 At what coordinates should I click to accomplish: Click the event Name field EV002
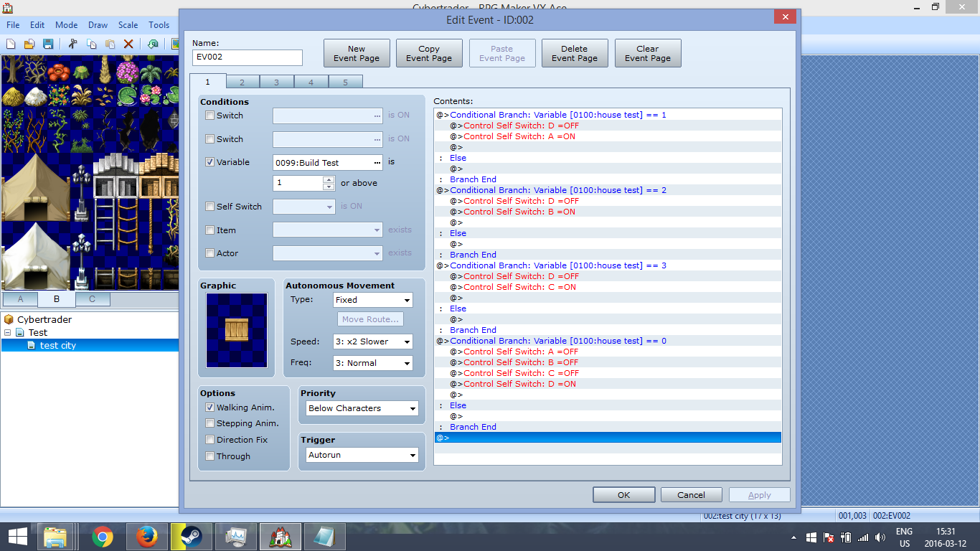coord(248,57)
